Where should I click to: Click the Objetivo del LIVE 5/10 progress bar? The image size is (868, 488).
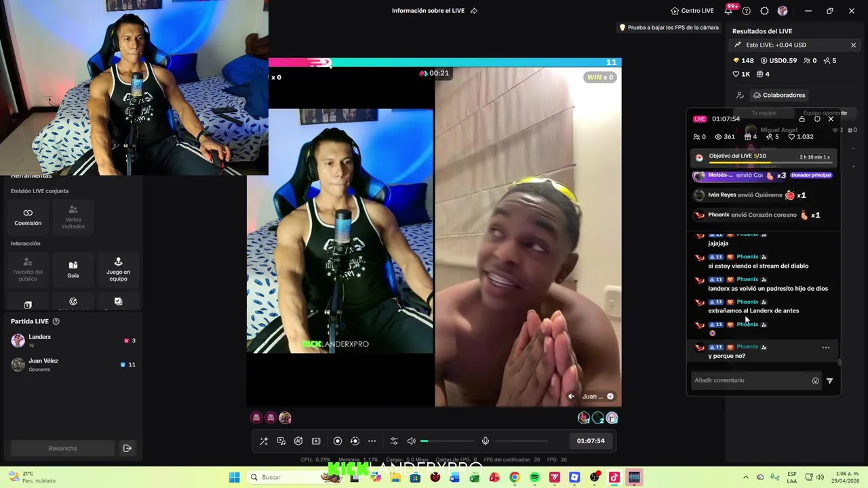click(764, 157)
